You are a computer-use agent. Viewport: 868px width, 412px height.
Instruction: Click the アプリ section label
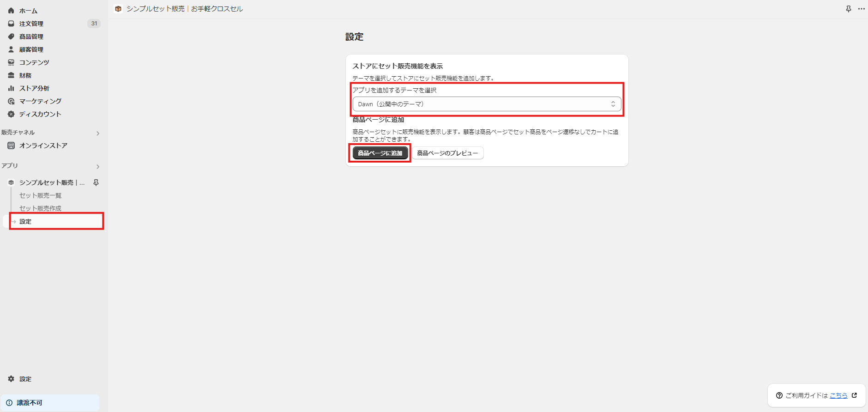10,166
